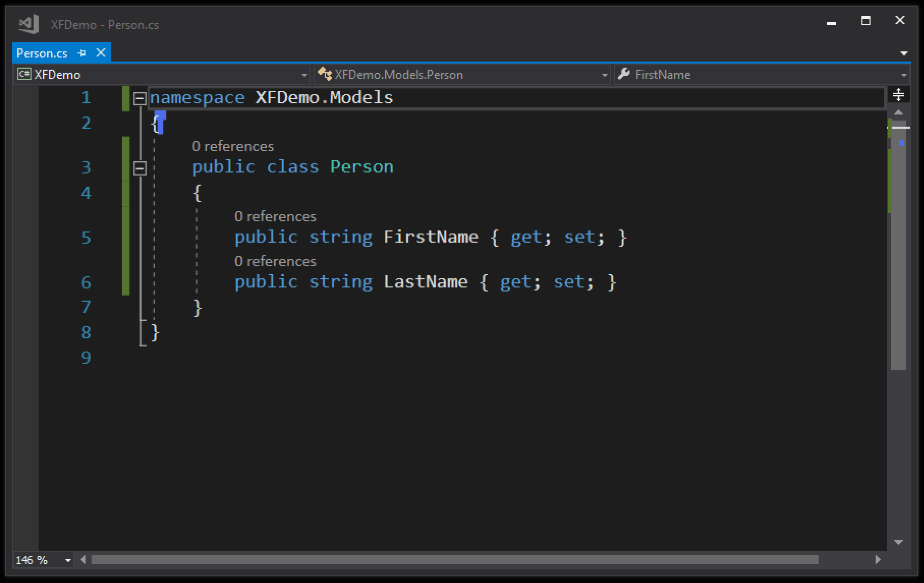Click the class icon beside XFDemo.Models.Person
Screen dimensions: 924x583
(324, 74)
